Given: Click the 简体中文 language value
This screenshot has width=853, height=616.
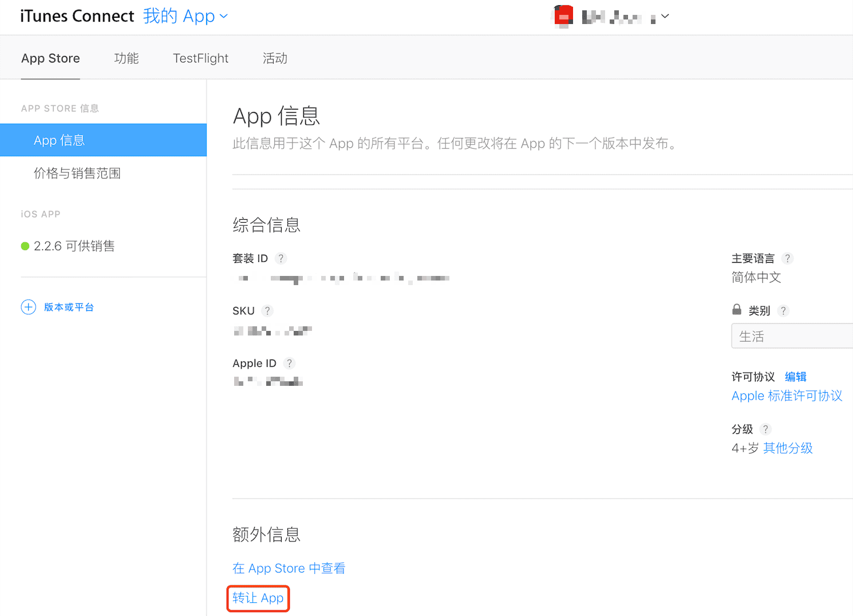Looking at the screenshot, I should [756, 278].
